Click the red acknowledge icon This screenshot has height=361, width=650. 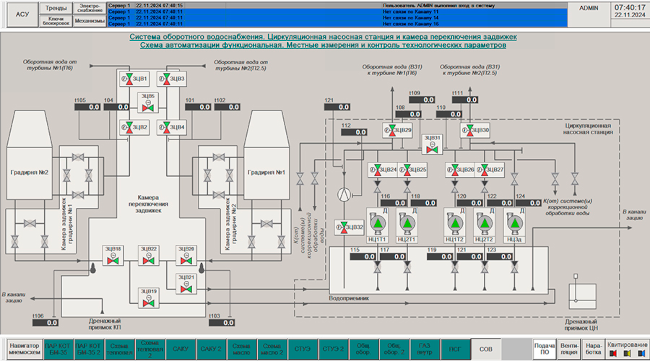click(614, 354)
